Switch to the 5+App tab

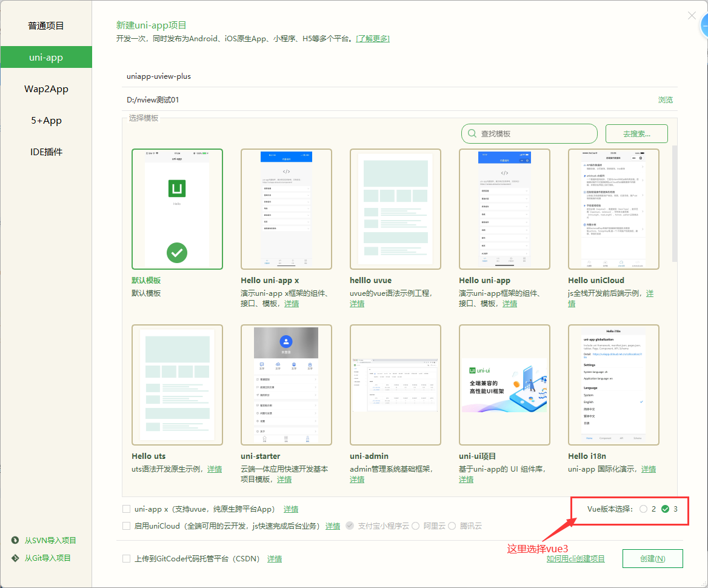(46, 121)
